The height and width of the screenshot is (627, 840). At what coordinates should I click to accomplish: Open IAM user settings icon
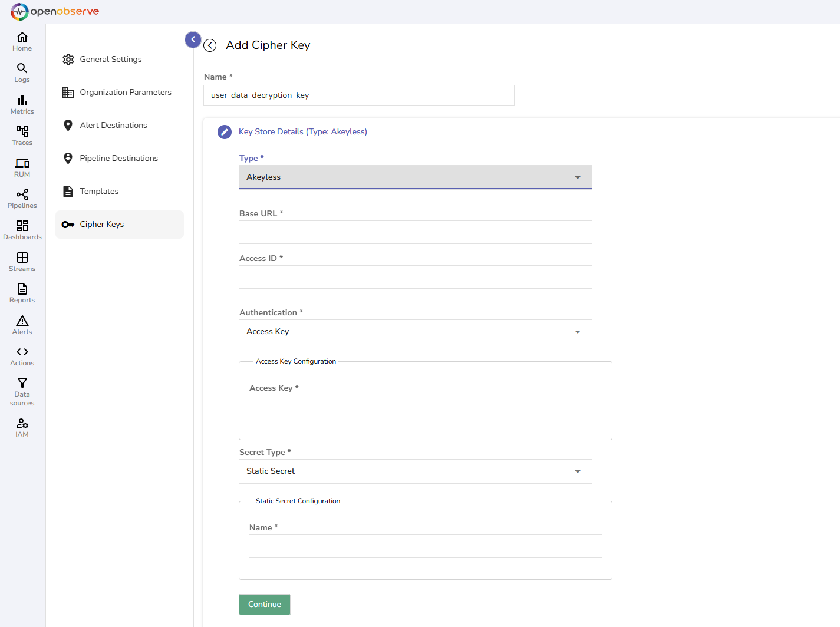(22, 423)
